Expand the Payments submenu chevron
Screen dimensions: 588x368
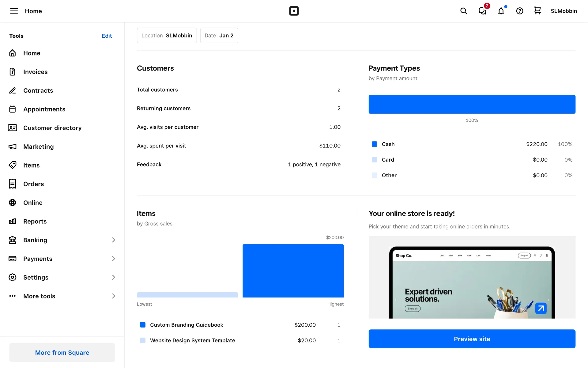pos(113,259)
